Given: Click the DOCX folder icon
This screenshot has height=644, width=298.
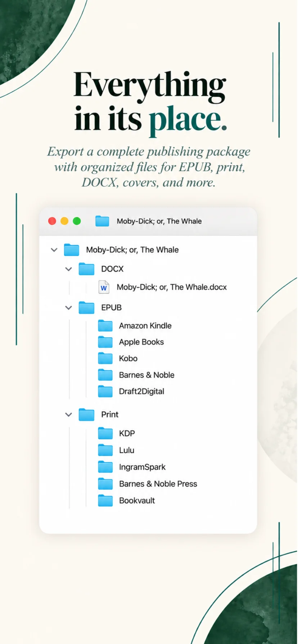Looking at the screenshot, I should click(86, 269).
